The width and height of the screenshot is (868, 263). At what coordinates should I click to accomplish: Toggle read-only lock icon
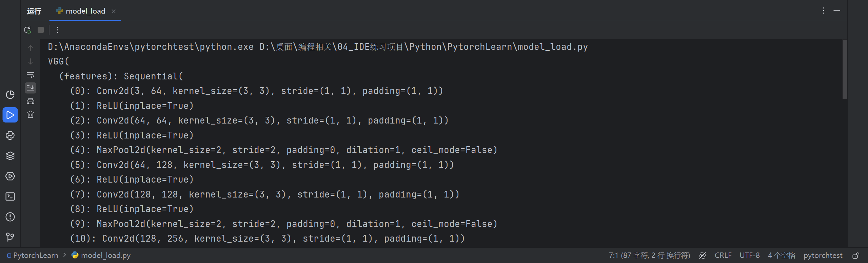point(856,255)
